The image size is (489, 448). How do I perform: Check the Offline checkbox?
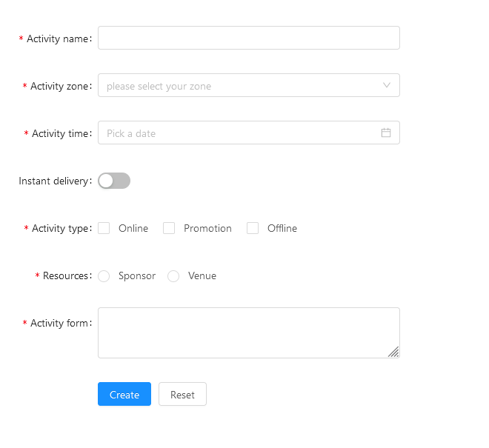[x=253, y=228]
